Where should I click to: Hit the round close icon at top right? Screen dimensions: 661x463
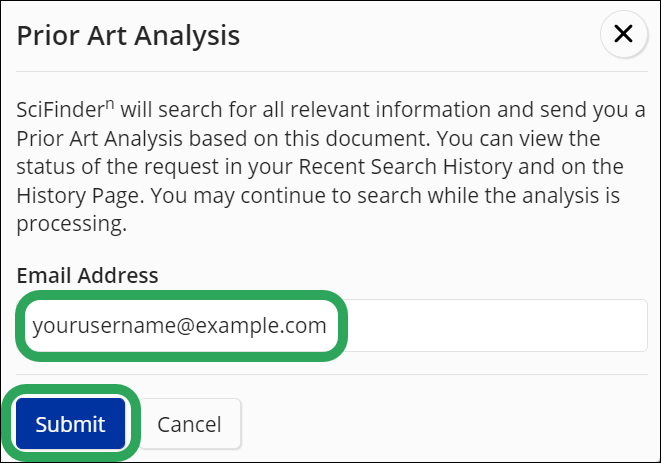point(623,35)
